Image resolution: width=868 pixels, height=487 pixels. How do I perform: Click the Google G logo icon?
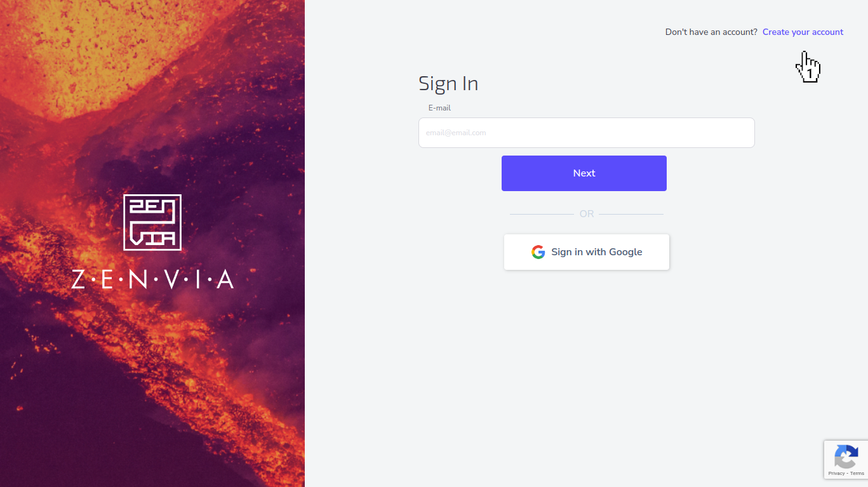tap(538, 252)
